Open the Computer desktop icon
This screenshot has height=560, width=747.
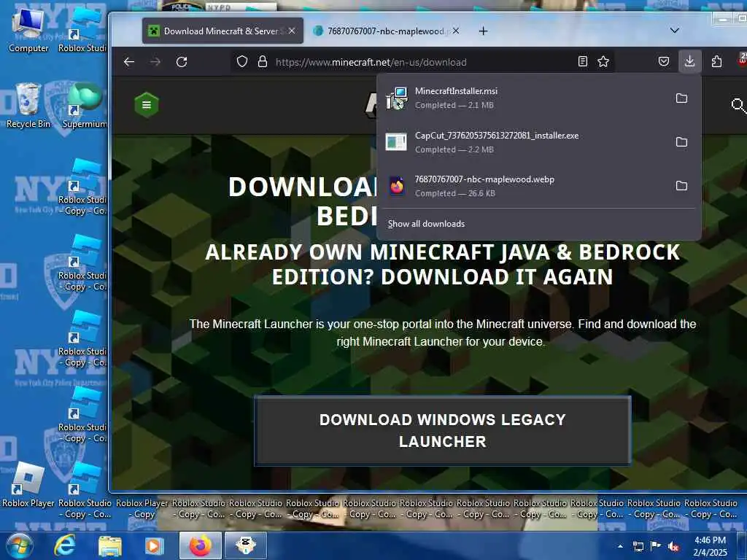[x=28, y=31]
